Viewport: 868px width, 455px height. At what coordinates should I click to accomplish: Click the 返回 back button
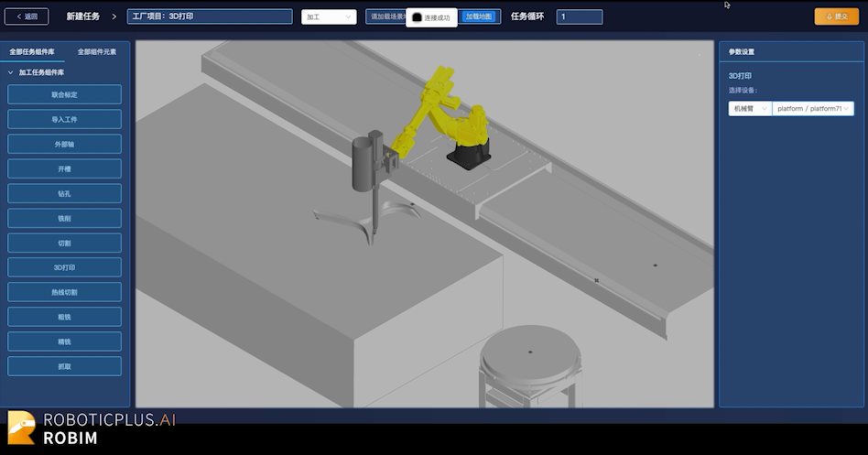pos(27,16)
